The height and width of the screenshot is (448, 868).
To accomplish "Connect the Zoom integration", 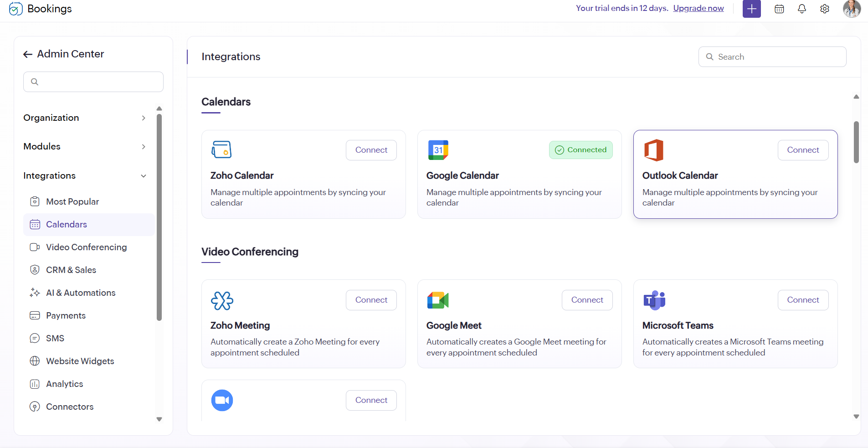I will [371, 400].
